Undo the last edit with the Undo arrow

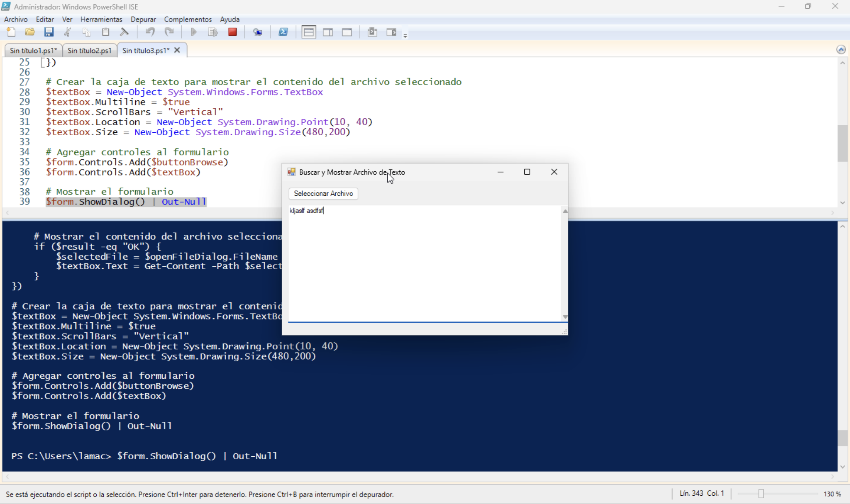(x=150, y=32)
